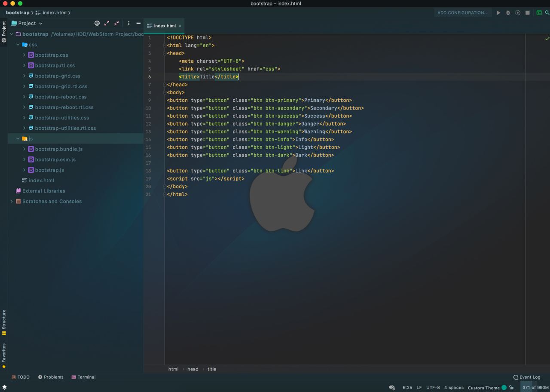The width and height of the screenshot is (550, 392).
Task: Click the html breadcrumb below editor
Action: click(173, 369)
